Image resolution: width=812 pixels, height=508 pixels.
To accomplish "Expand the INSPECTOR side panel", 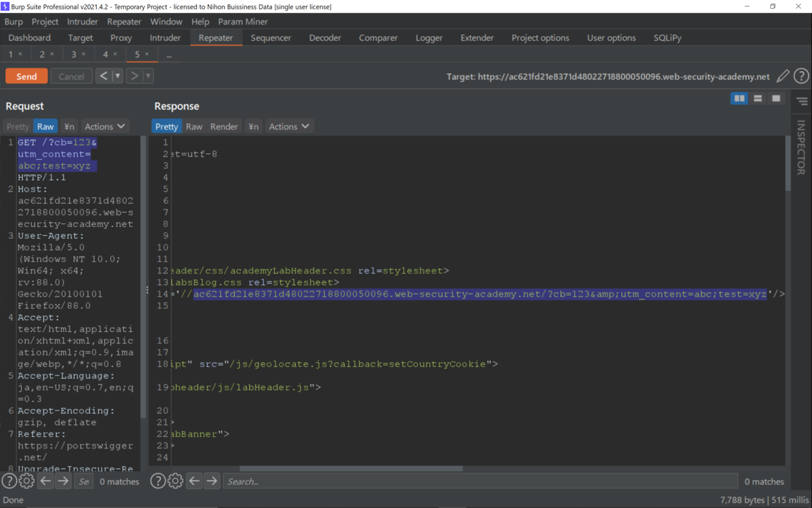I will point(801,147).
